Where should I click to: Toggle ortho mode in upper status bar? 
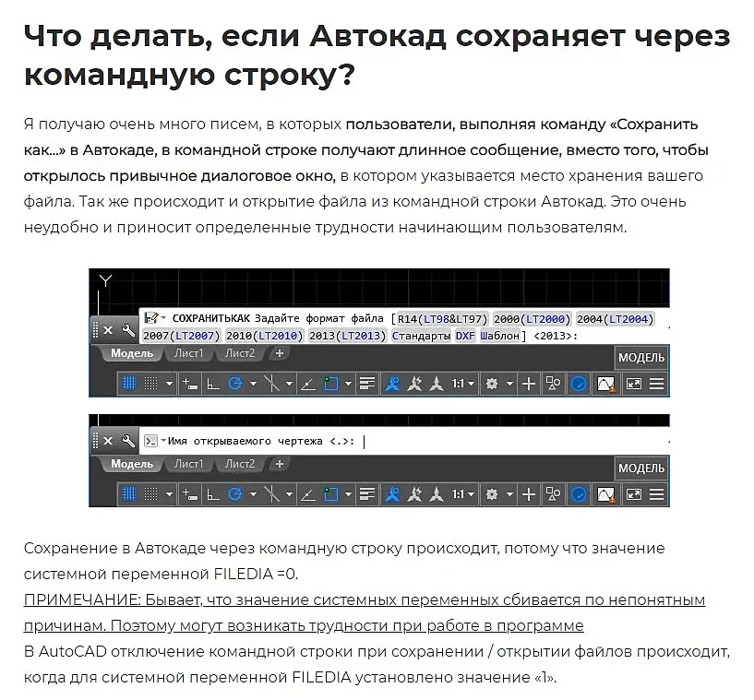pyautogui.click(x=213, y=384)
